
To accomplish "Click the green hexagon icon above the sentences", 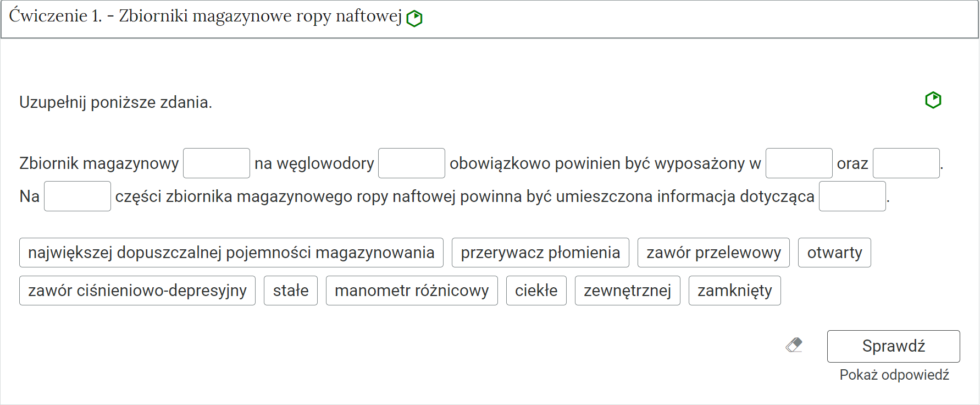I will click(x=933, y=100).
